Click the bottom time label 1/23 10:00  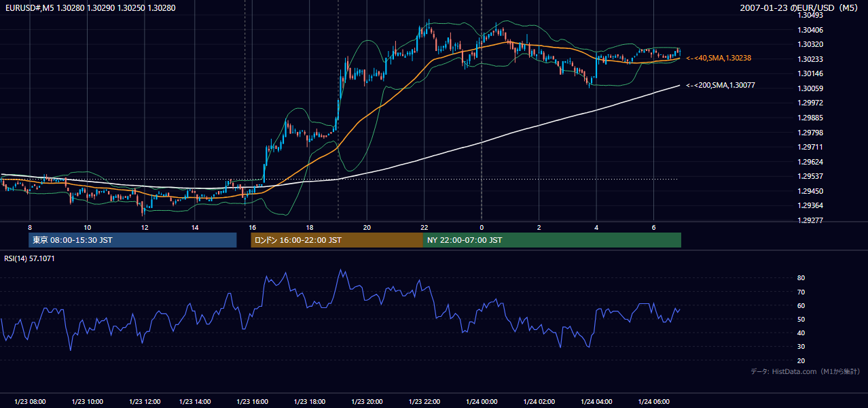click(88, 402)
